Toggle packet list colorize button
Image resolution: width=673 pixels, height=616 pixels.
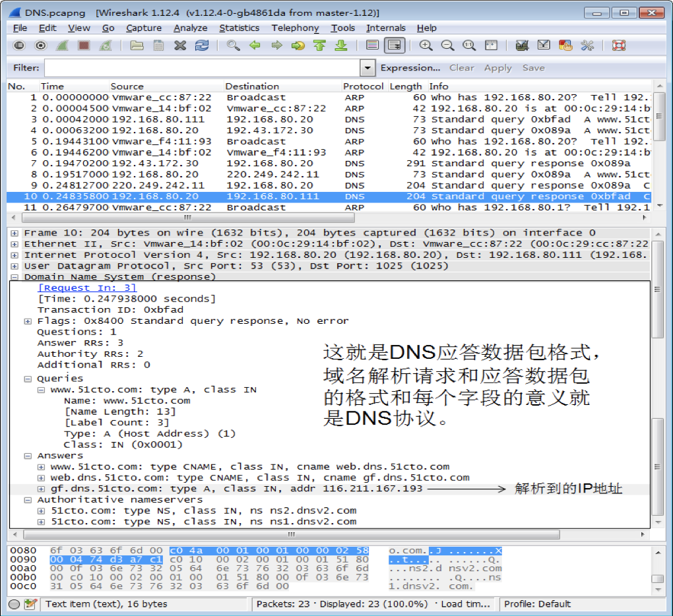(x=373, y=46)
